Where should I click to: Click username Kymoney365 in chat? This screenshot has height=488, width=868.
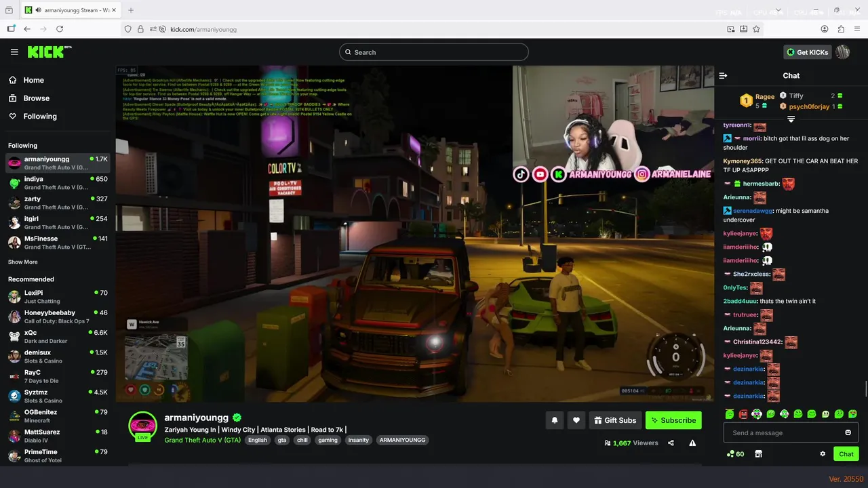click(x=743, y=161)
